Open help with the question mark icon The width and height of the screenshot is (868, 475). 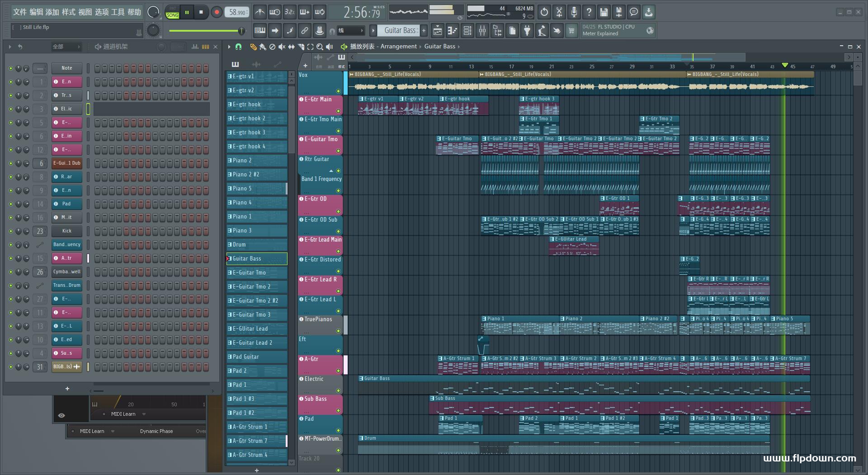(x=589, y=12)
